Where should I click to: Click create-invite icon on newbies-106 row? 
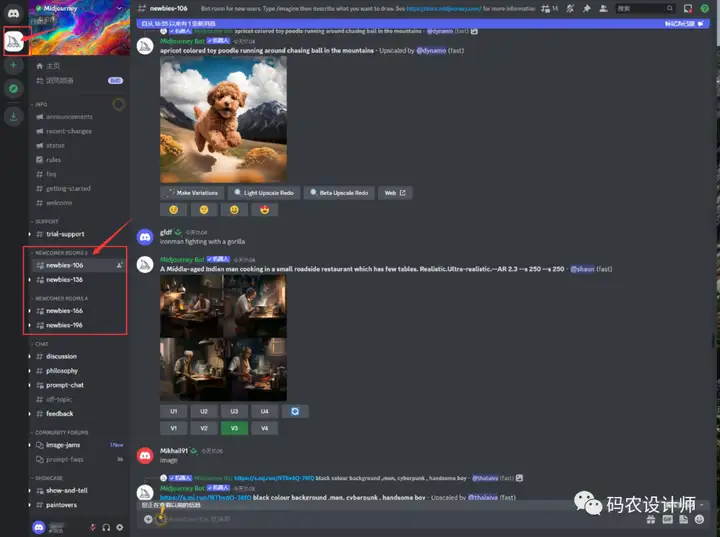click(x=119, y=265)
